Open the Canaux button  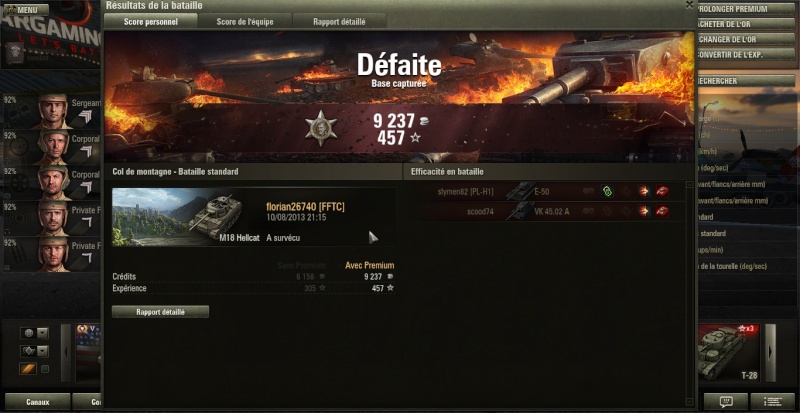click(x=37, y=402)
